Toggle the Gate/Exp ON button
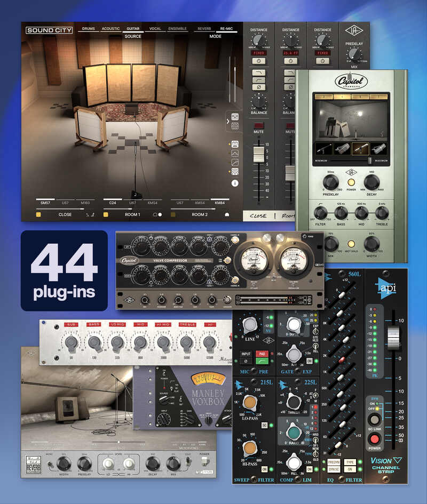Image resolution: width=427 pixels, height=504 pixels. tap(309, 361)
